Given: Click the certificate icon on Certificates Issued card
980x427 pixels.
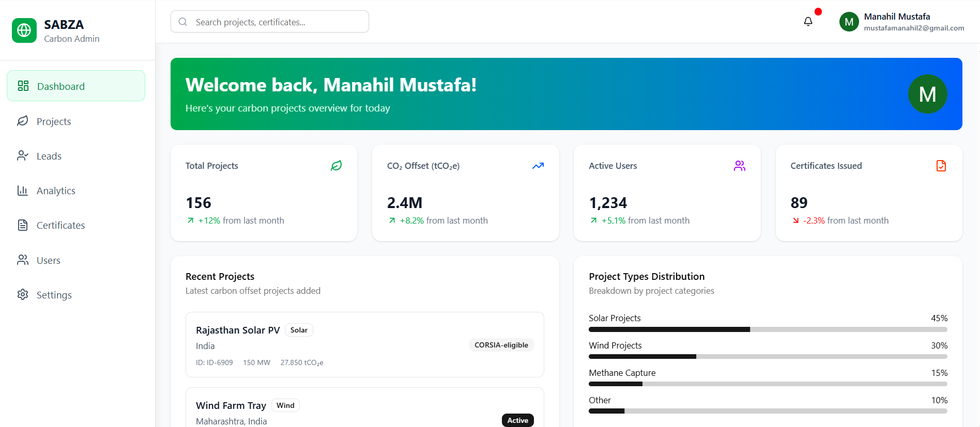Looking at the screenshot, I should click(941, 166).
